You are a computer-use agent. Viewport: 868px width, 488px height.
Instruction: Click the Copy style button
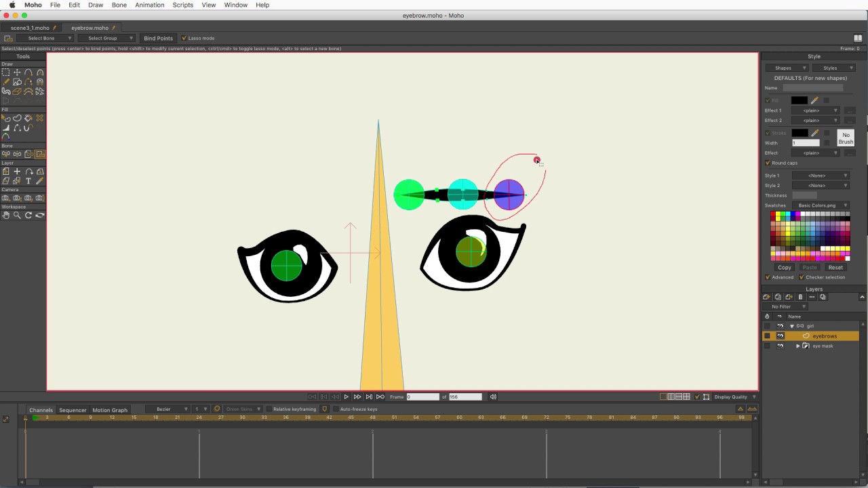(x=785, y=267)
